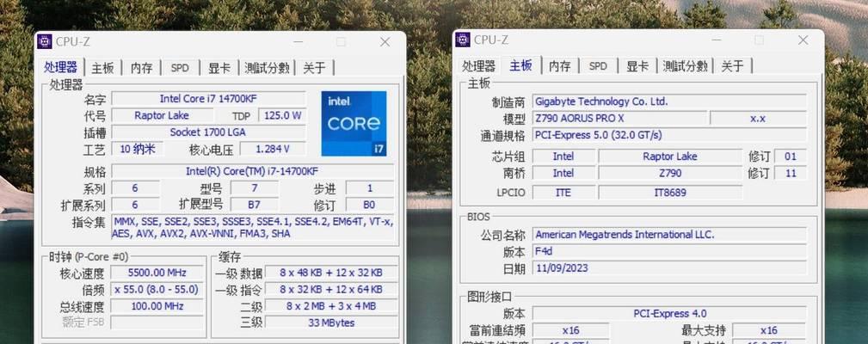Click the socket field Socket 1700 LGA
The height and width of the screenshot is (344, 868).
(x=208, y=132)
